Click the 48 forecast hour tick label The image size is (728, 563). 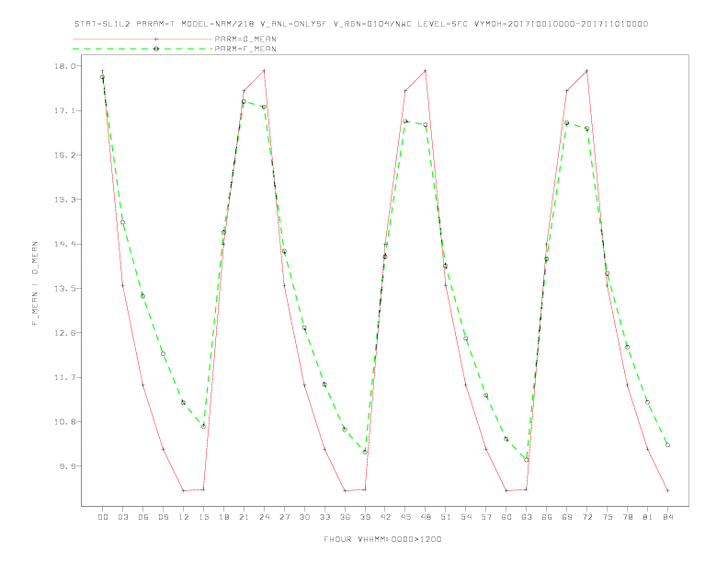point(426,517)
